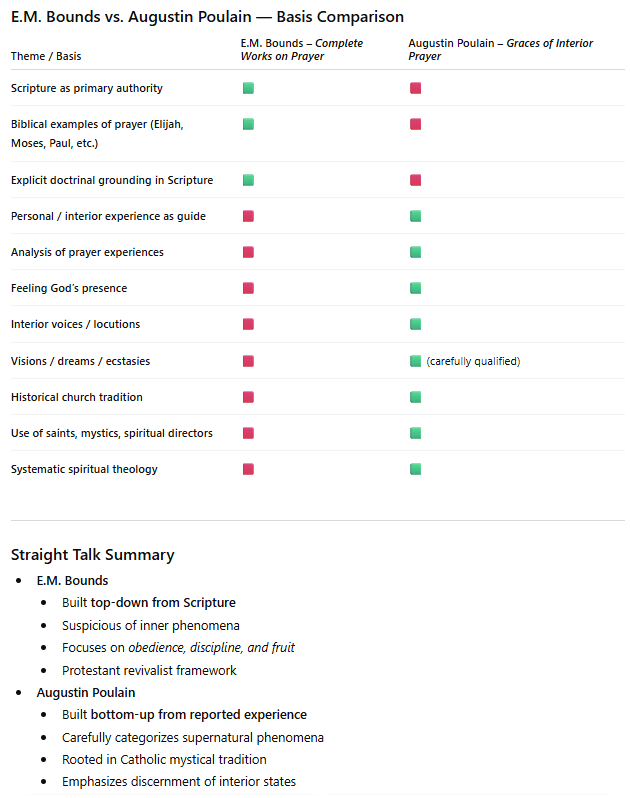Click the 'Visions / dreams / ecstasies' row label

coord(80,361)
